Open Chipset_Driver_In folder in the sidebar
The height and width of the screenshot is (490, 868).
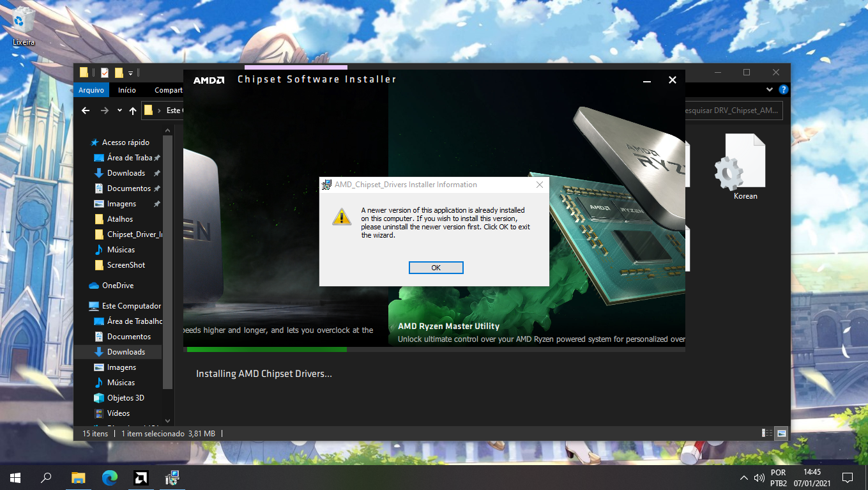(128, 234)
